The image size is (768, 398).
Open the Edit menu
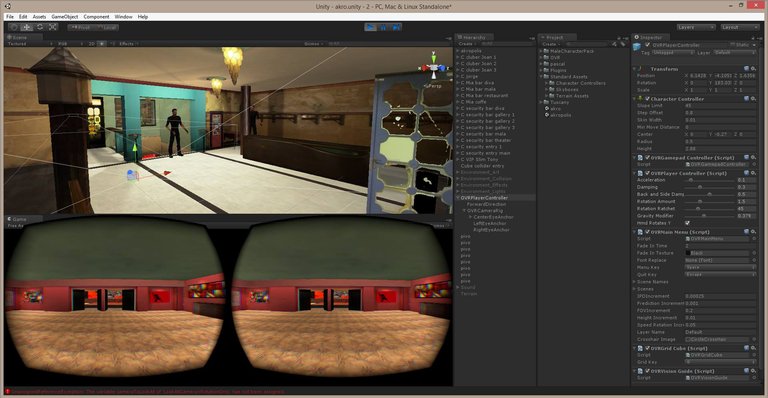coord(23,17)
